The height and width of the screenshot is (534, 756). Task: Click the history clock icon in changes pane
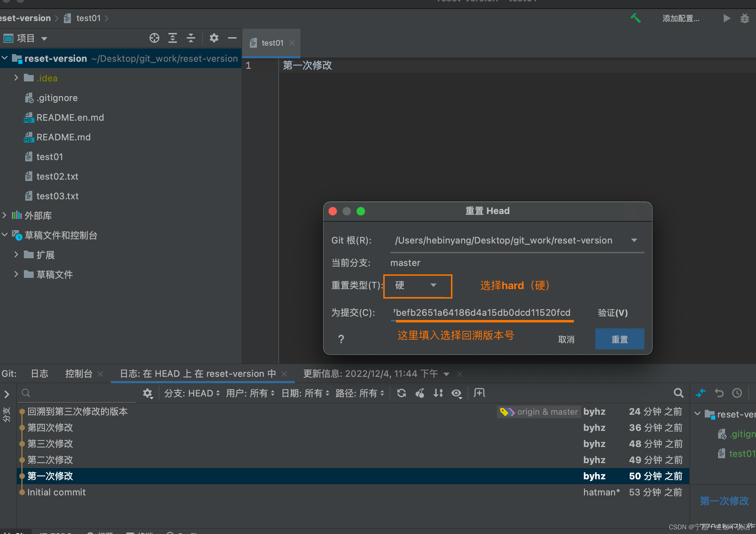737,393
